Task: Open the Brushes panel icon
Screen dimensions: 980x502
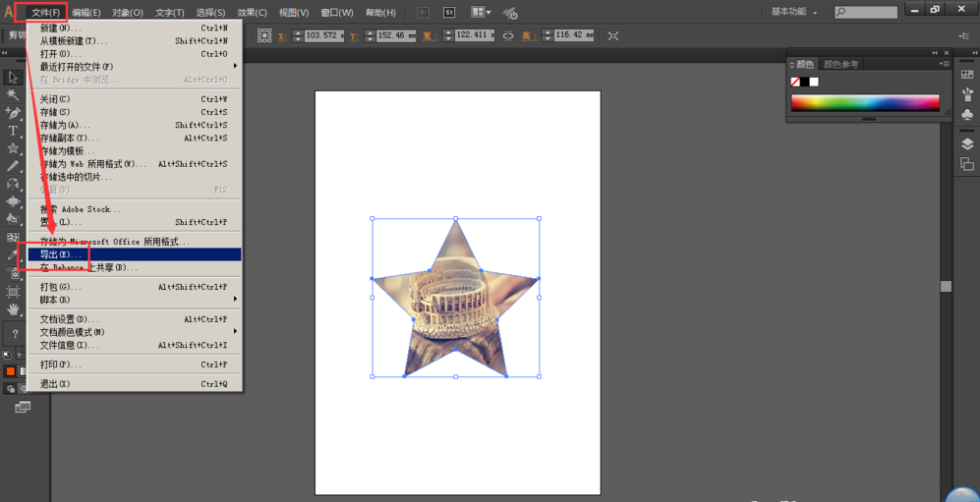Action: (967, 95)
